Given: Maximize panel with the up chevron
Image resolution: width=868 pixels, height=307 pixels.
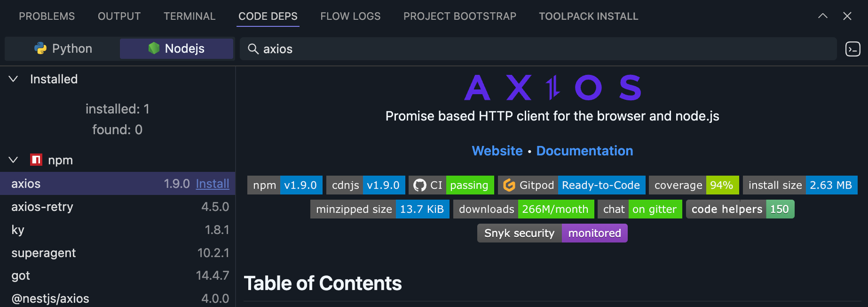Looking at the screenshot, I should (x=822, y=16).
